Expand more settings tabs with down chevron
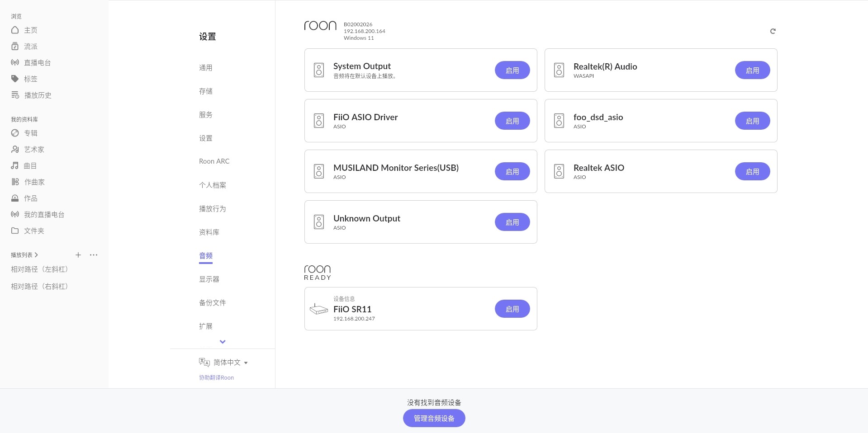Viewport: 868px width, 433px height. (x=223, y=342)
